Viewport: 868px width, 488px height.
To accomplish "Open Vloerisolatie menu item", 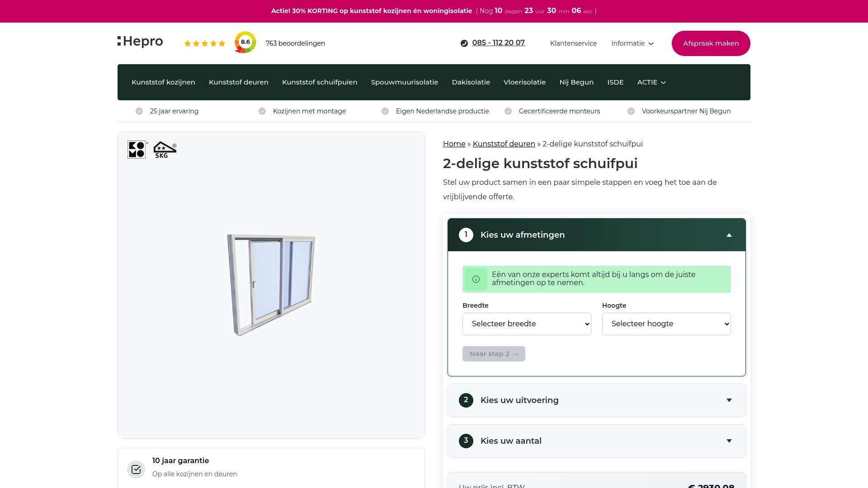I will (524, 82).
